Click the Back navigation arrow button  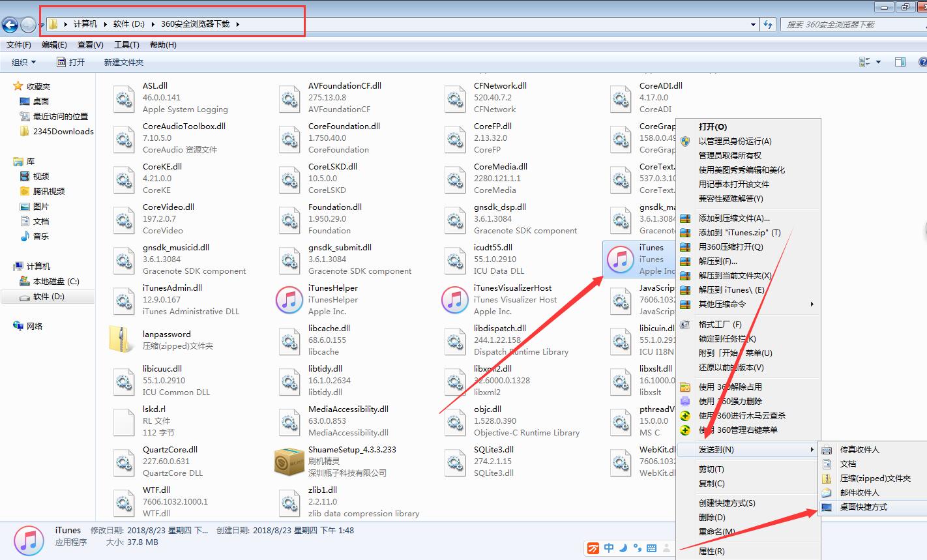(x=10, y=25)
